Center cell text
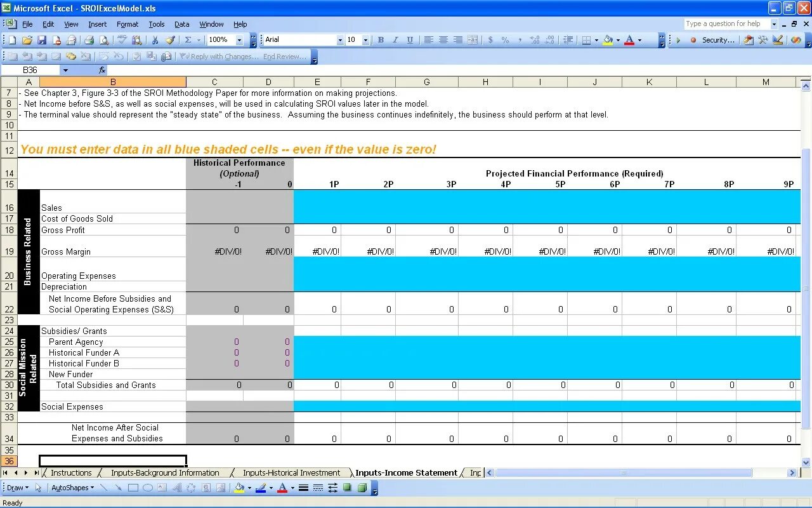This screenshot has width=812, height=508. [443, 40]
